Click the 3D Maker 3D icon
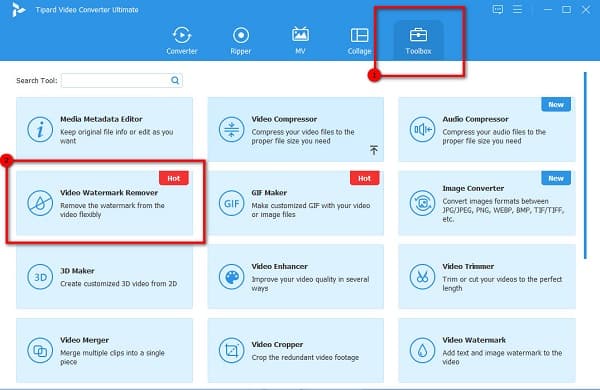Image resolution: width=600 pixels, height=390 pixels. 40,277
